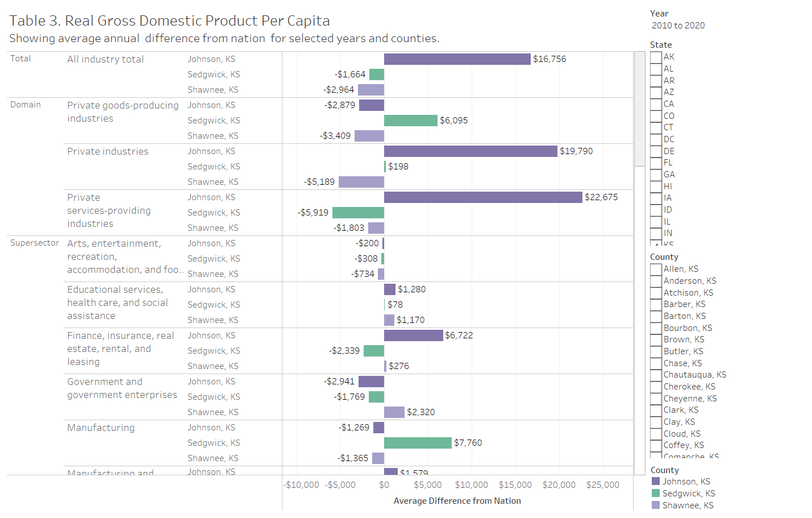The width and height of the screenshot is (812, 518).
Task: Click the Sedgwick Manufacturing $7,760 bar
Action: (418, 443)
